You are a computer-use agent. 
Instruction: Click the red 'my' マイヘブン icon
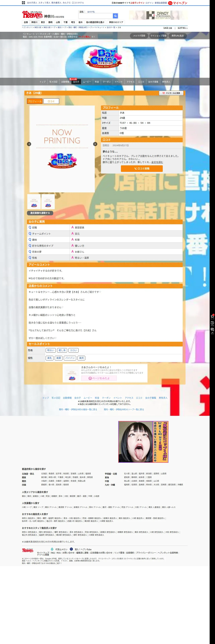(x=170, y=3)
